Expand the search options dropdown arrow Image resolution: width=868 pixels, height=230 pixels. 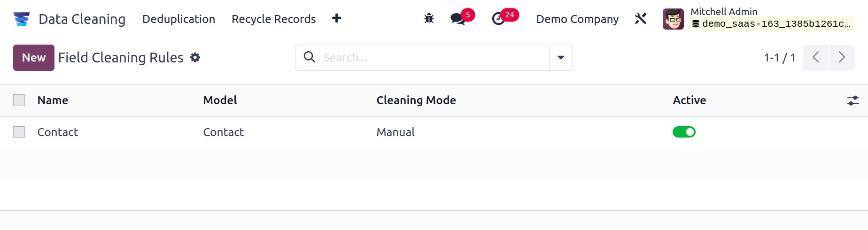(561, 58)
